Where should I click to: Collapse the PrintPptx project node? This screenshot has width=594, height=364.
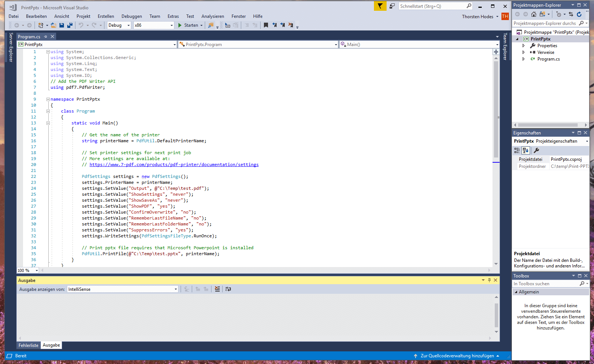[517, 39]
